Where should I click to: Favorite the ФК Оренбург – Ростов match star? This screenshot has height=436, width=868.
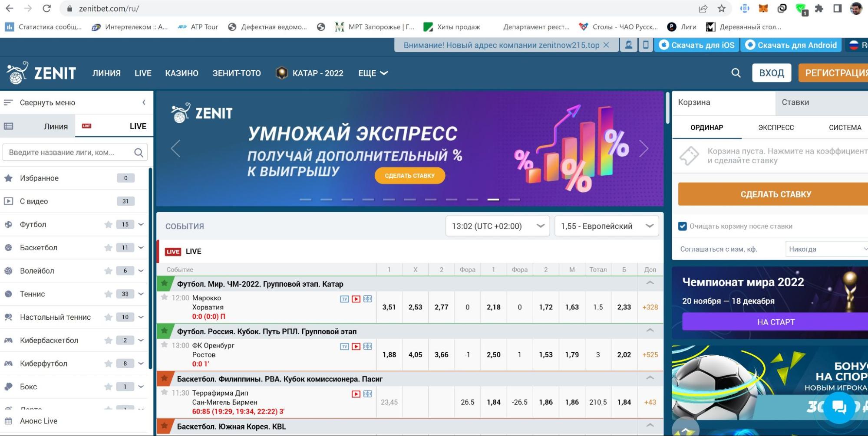pos(164,345)
